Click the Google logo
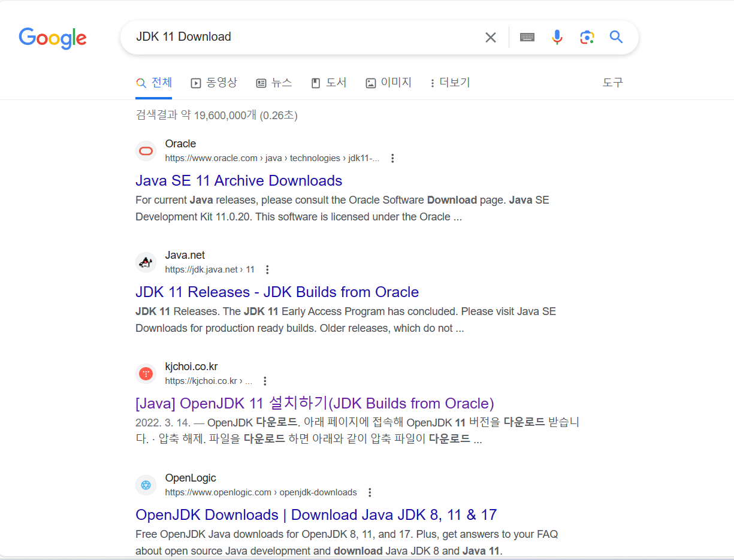The width and height of the screenshot is (734, 560). (53, 38)
